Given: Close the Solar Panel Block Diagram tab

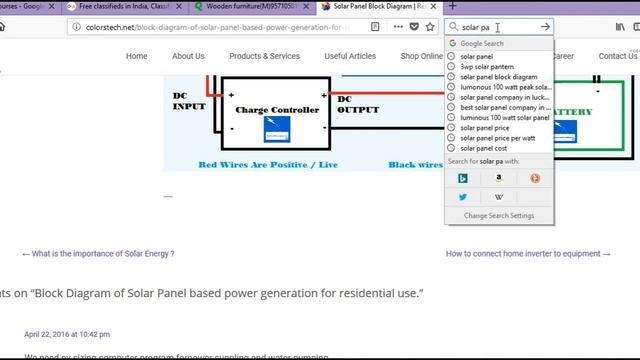Looking at the screenshot, I should (433, 7).
